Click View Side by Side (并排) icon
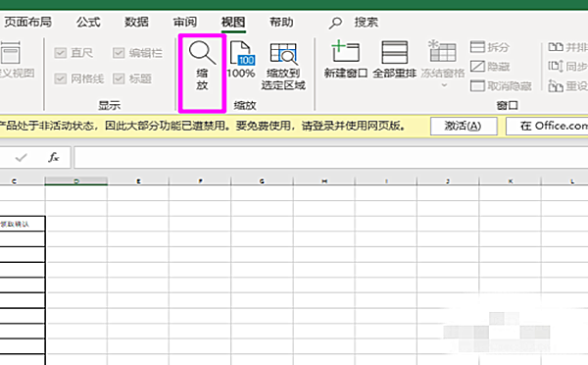The width and height of the screenshot is (588, 365). pyautogui.click(x=556, y=47)
